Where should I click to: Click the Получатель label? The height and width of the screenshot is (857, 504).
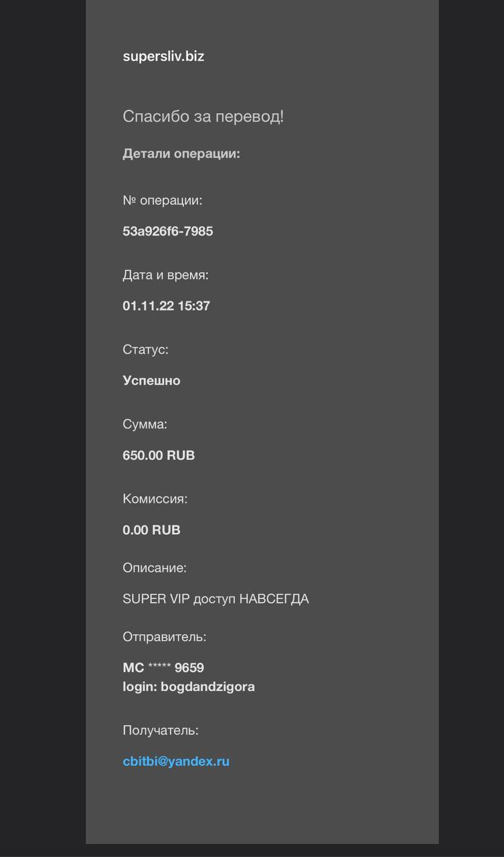point(161,730)
